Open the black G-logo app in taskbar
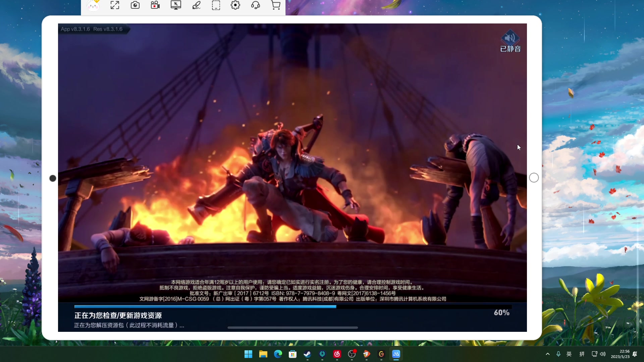The image size is (644, 362). click(381, 354)
